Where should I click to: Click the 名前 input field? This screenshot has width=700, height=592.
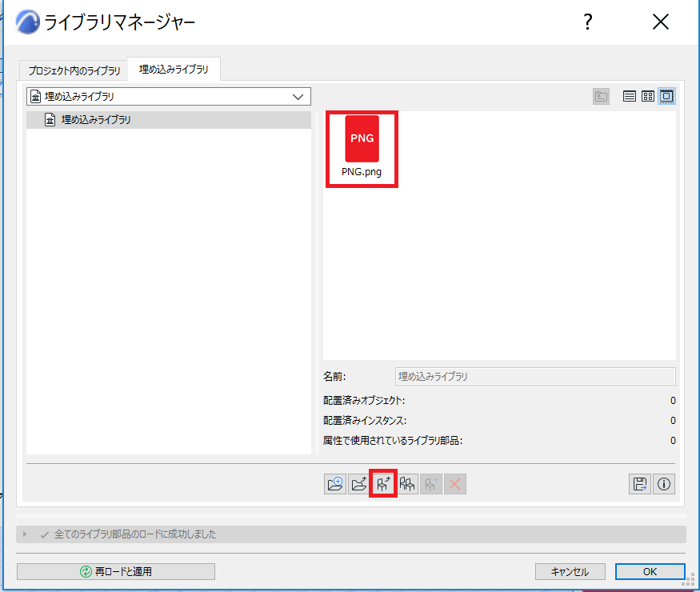pyautogui.click(x=535, y=376)
